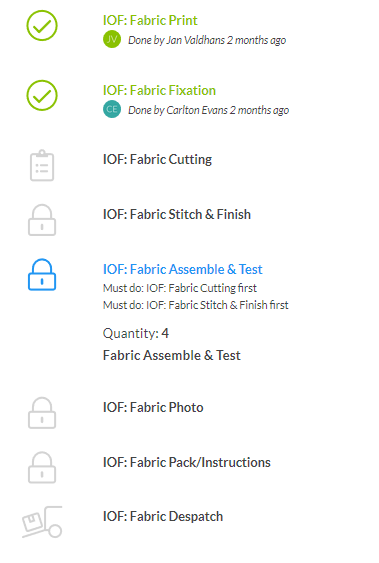Open the IOF: Fabric Print task
Image resolution: width=379 pixels, height=563 pixels.
(150, 20)
